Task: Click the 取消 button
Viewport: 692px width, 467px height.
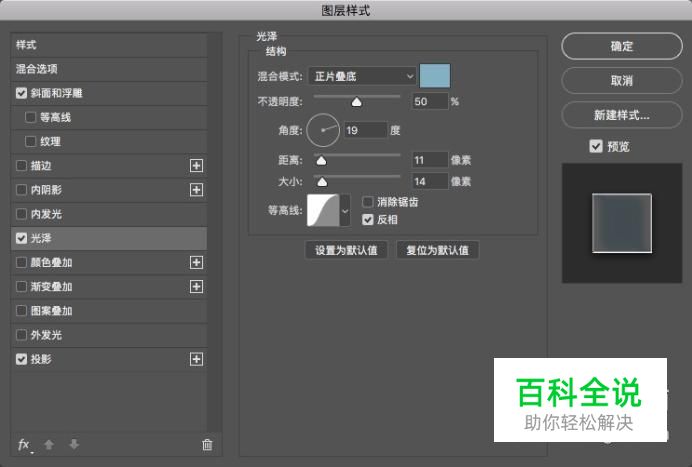Action: click(x=622, y=80)
